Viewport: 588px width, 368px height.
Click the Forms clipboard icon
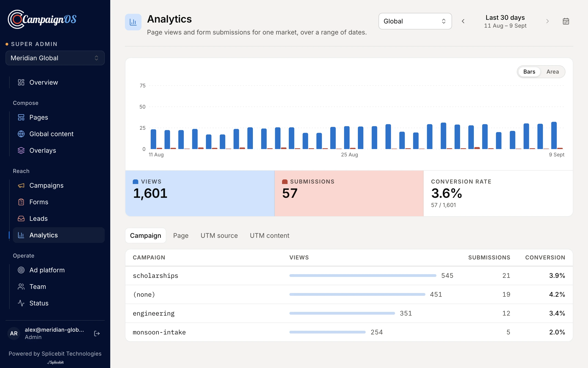pyautogui.click(x=21, y=202)
